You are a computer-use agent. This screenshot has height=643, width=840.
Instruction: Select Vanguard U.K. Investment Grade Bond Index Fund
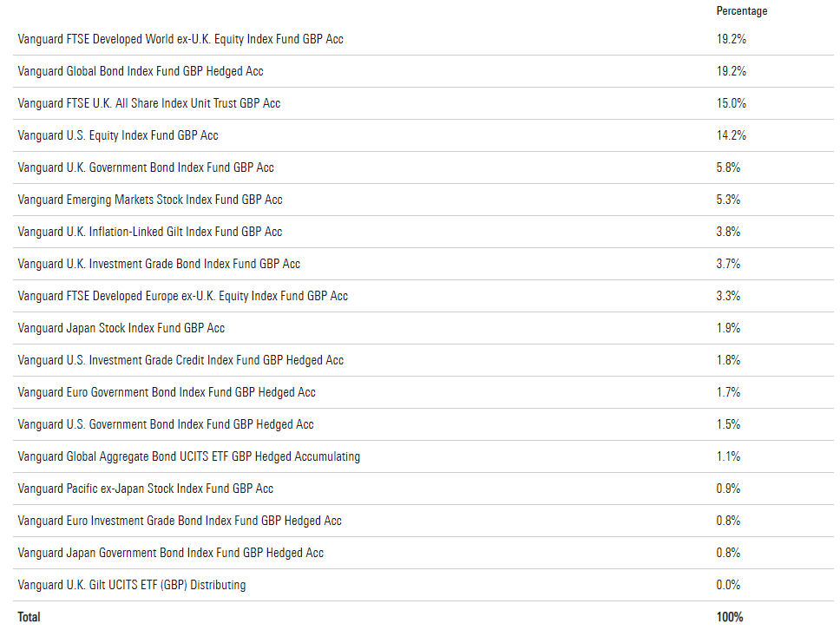[x=159, y=264]
